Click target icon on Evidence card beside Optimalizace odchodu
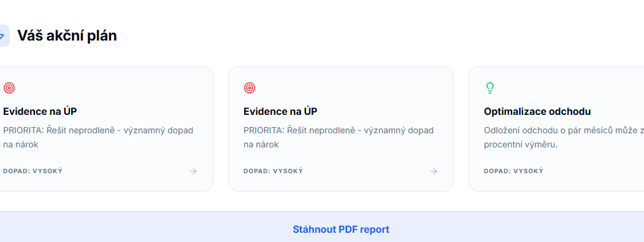Viewport: 644px width, 242px height. point(249,88)
